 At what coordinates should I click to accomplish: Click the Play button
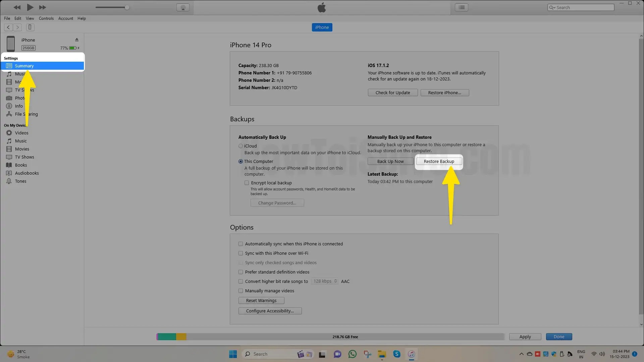click(x=30, y=7)
